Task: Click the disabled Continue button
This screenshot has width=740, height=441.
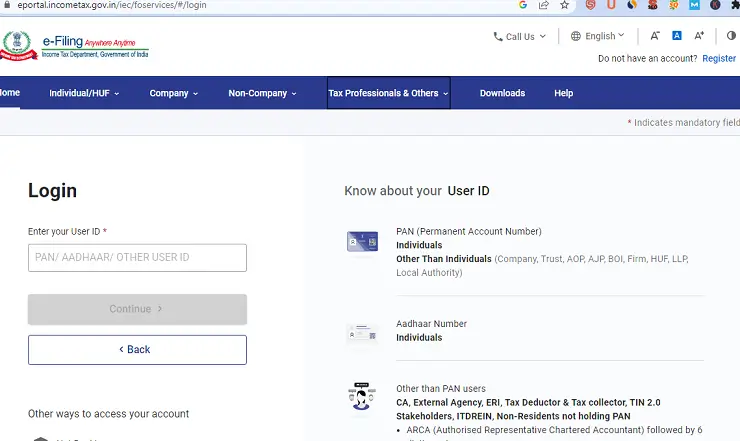Action: click(x=137, y=309)
